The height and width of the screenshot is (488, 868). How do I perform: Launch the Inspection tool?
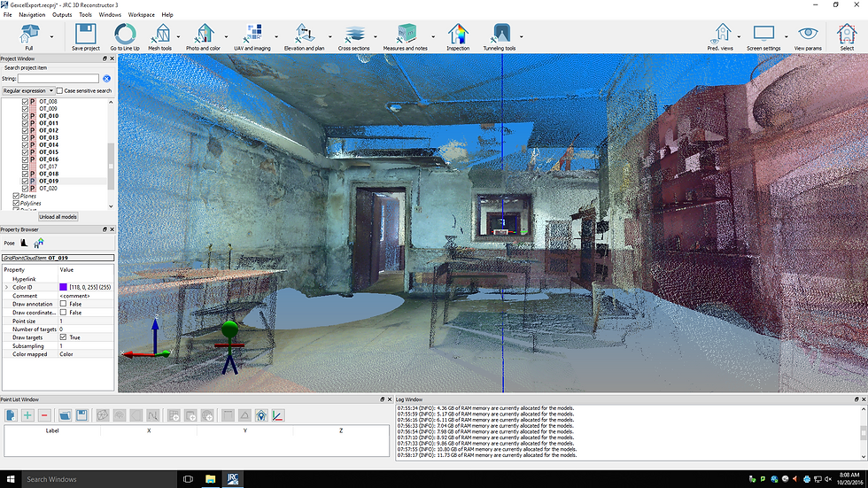click(458, 34)
